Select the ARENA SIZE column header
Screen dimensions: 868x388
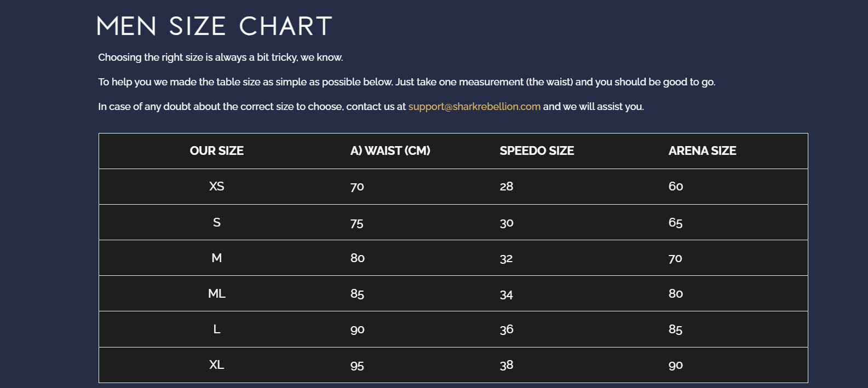(x=702, y=151)
